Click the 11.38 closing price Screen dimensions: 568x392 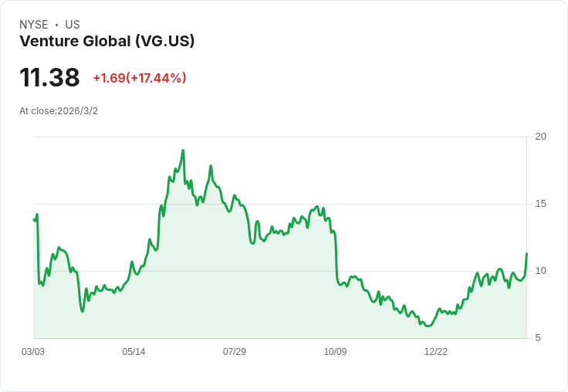49,77
